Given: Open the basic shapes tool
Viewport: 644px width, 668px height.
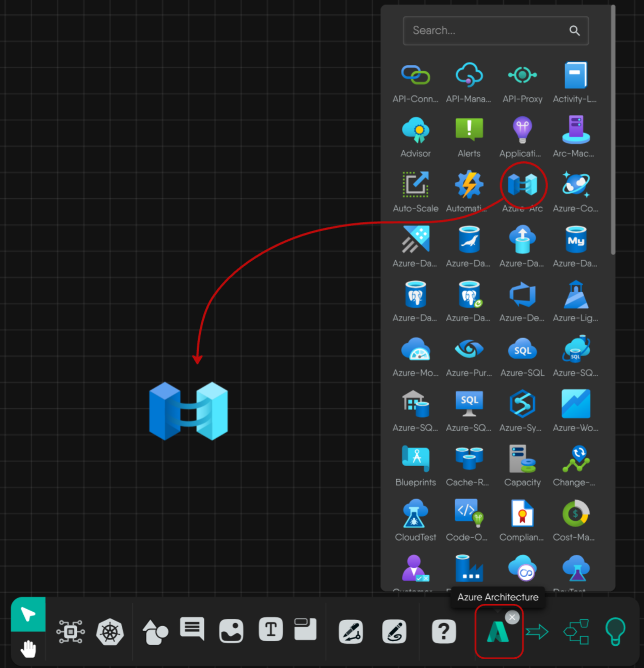Looking at the screenshot, I should click(x=155, y=631).
